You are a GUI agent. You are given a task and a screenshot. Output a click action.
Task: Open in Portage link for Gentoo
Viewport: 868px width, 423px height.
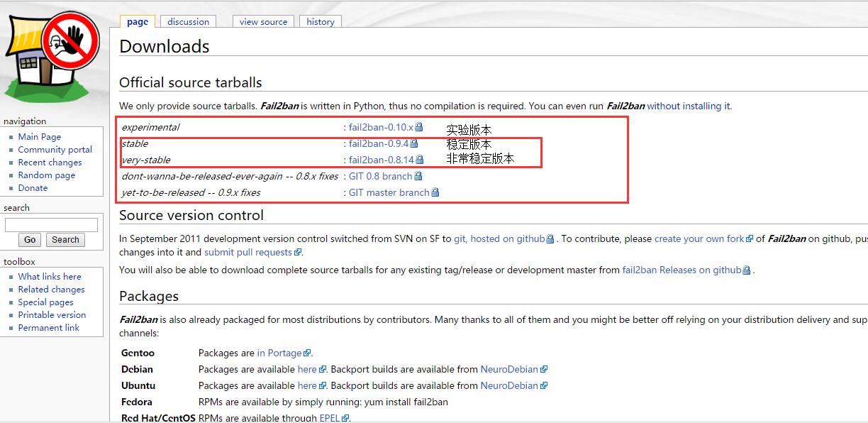tap(279, 353)
